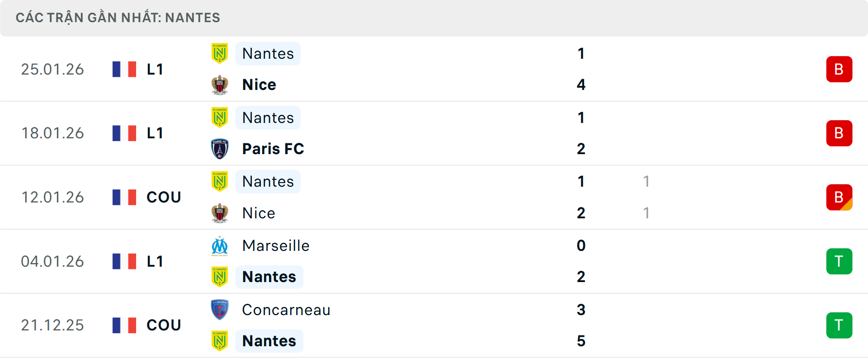Image resolution: width=868 pixels, height=358 pixels.
Task: Open the Concarneau team link
Action: click(x=286, y=310)
